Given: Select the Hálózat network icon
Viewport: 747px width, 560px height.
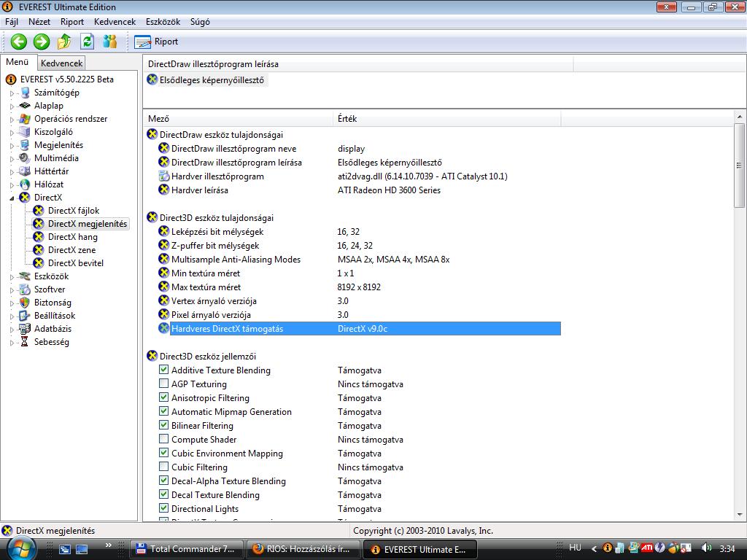Looking at the screenshot, I should coord(25,184).
